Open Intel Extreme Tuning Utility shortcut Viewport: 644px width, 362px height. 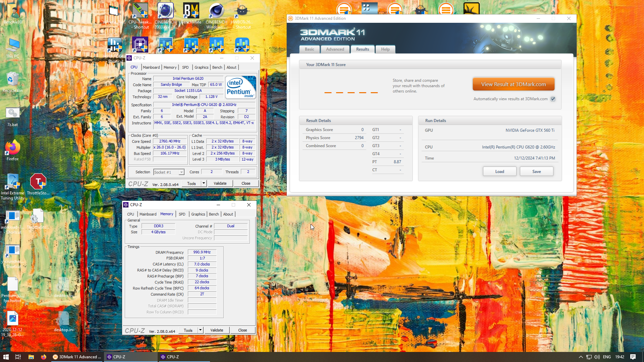click(x=13, y=187)
